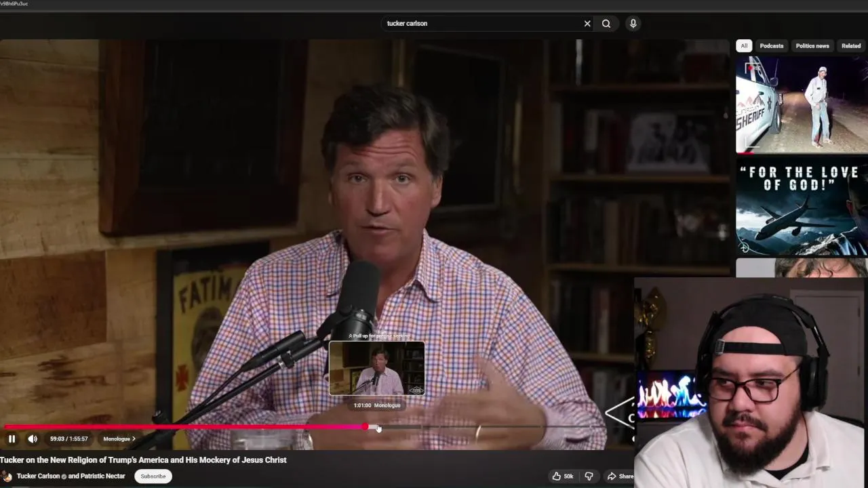Subscribe to the channel

pyautogui.click(x=153, y=476)
